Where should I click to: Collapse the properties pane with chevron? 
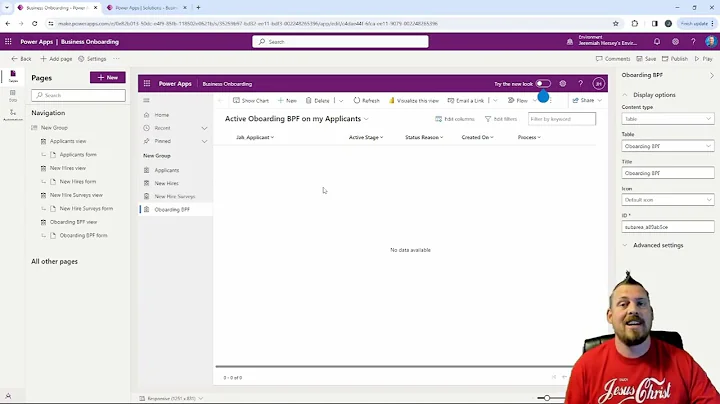[712, 75]
